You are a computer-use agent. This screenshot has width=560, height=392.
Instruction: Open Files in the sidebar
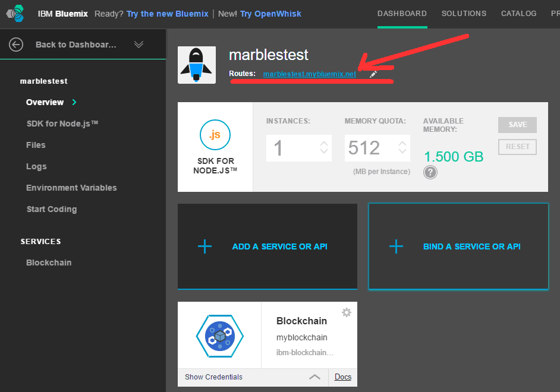(36, 145)
